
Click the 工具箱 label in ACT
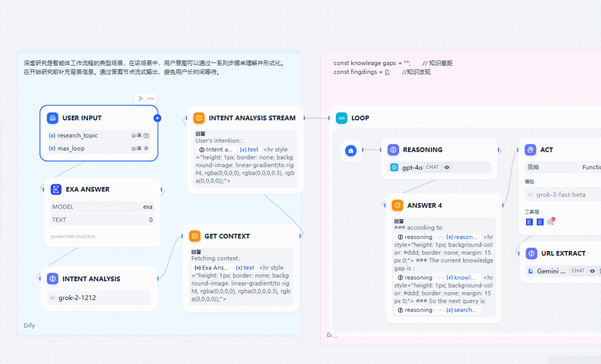point(532,212)
